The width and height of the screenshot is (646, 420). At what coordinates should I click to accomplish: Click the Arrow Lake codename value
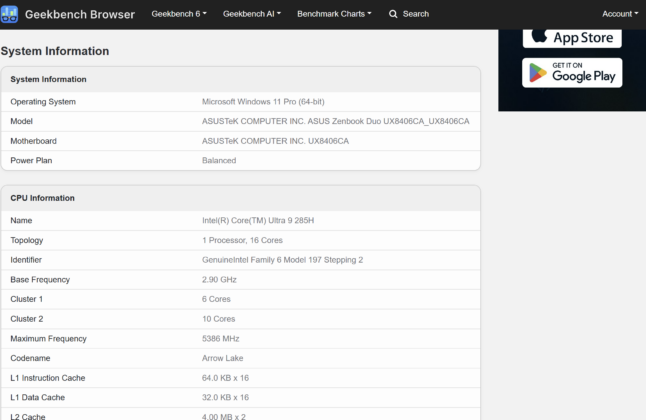[x=222, y=358]
